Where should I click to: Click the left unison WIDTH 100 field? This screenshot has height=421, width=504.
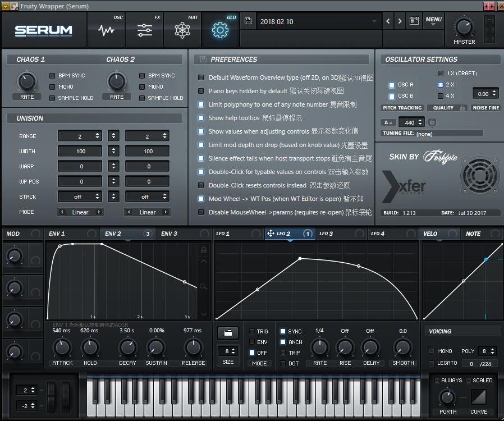[x=80, y=151]
